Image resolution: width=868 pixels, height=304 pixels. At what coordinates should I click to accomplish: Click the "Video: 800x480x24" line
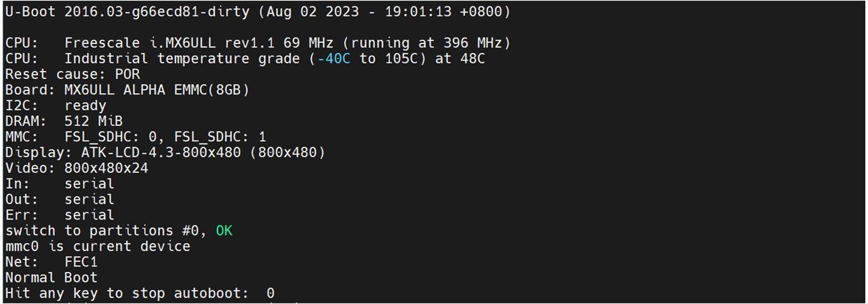pyautogui.click(x=77, y=168)
